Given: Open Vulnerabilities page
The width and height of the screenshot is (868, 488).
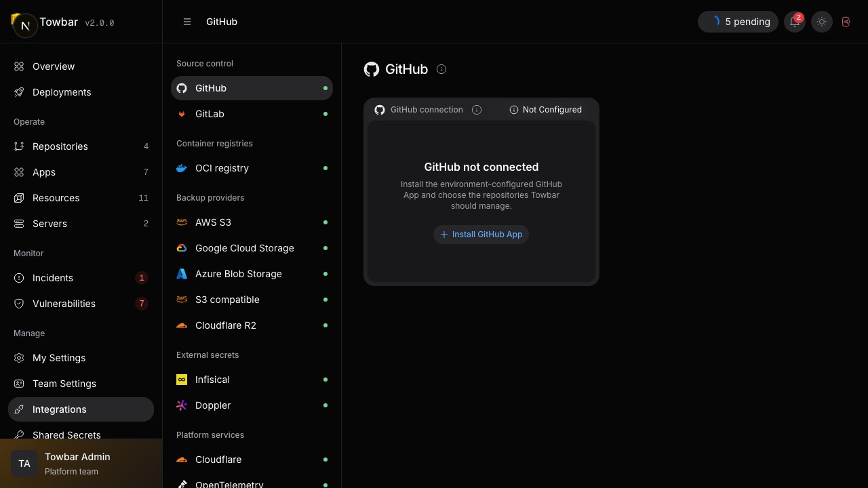Looking at the screenshot, I should click(81, 304).
